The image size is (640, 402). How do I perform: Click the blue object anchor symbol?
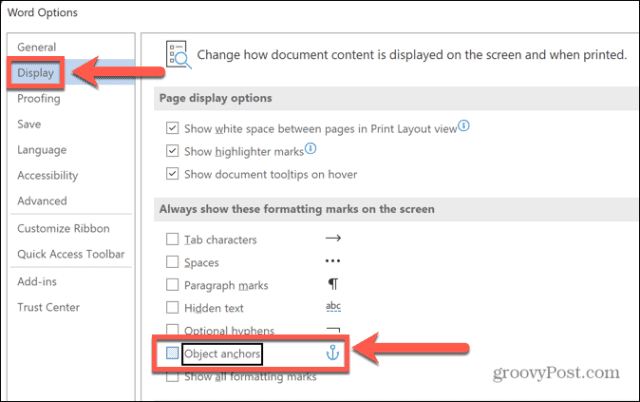pyautogui.click(x=335, y=353)
